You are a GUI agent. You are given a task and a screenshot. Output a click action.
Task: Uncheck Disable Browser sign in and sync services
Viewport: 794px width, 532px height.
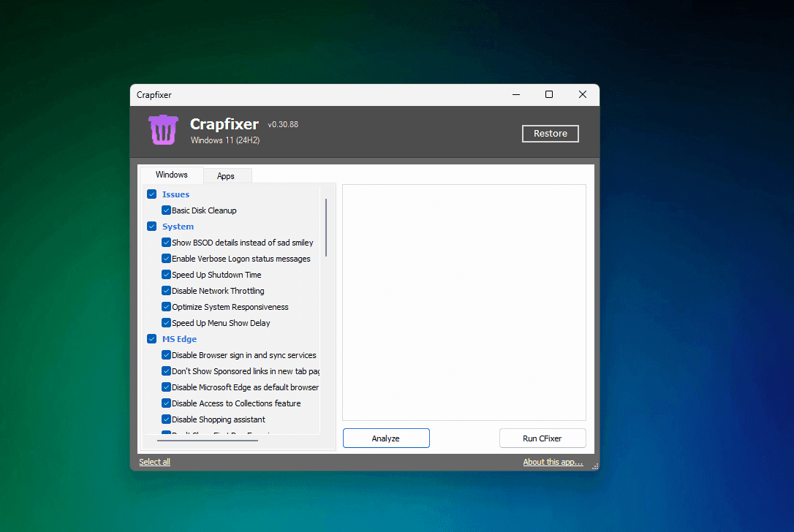point(166,354)
